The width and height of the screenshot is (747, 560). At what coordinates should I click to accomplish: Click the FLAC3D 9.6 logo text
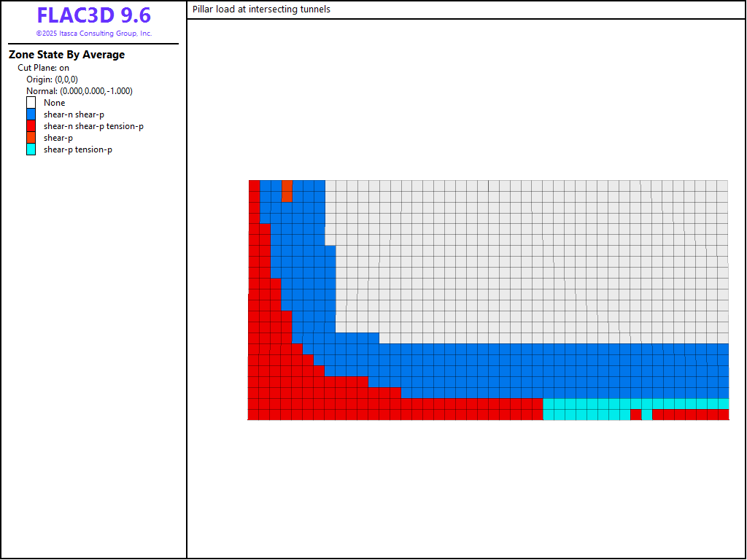tap(93, 16)
